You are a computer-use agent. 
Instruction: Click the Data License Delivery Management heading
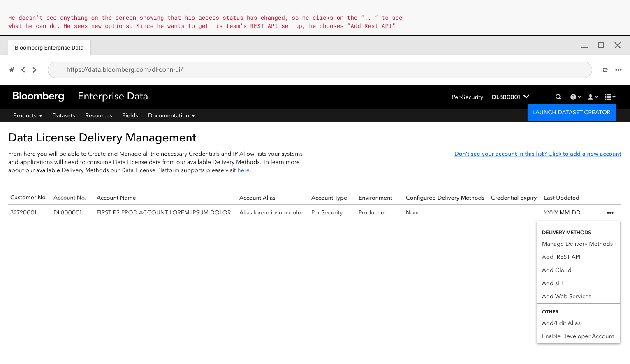[102, 138]
